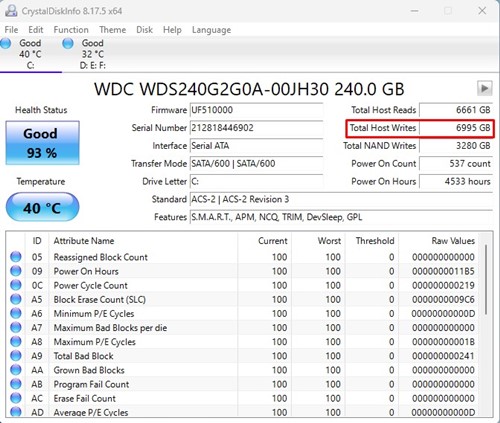Image resolution: width=500 pixels, height=423 pixels.
Task: Click the Transfer Mode field
Action: point(256,164)
